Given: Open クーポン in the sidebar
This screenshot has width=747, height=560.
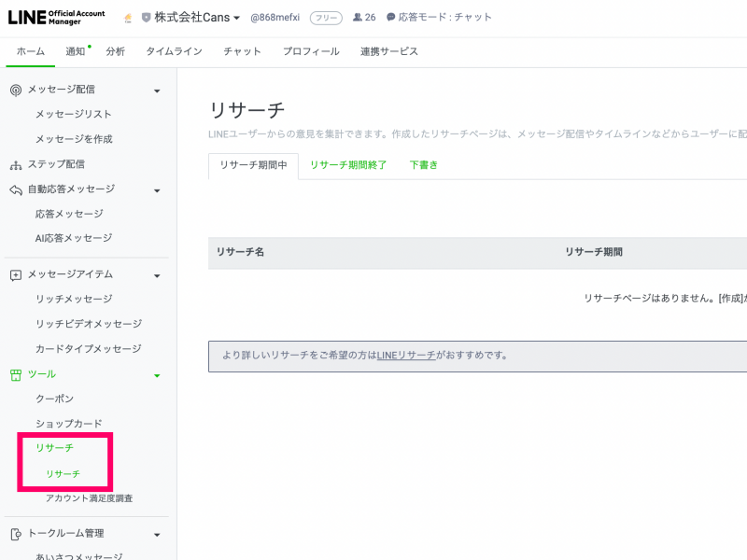Looking at the screenshot, I should pyautogui.click(x=54, y=399).
